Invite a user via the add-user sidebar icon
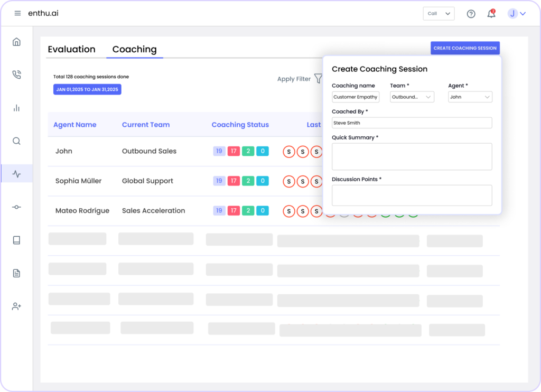The height and width of the screenshot is (392, 541). coord(16,306)
